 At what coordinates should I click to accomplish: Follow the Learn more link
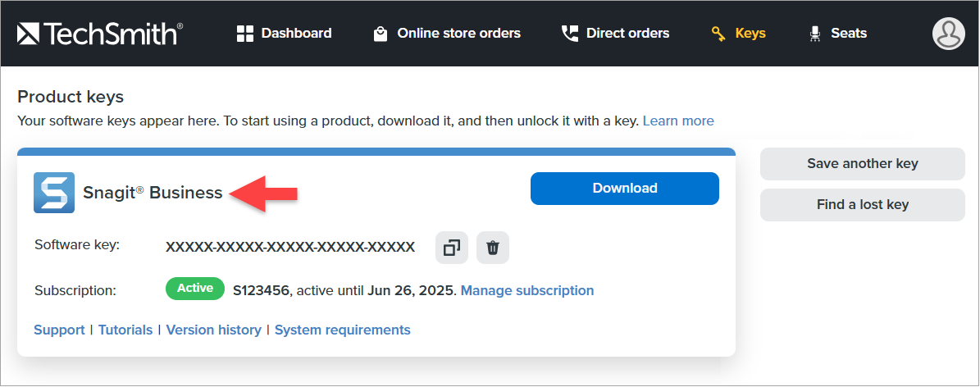(678, 121)
